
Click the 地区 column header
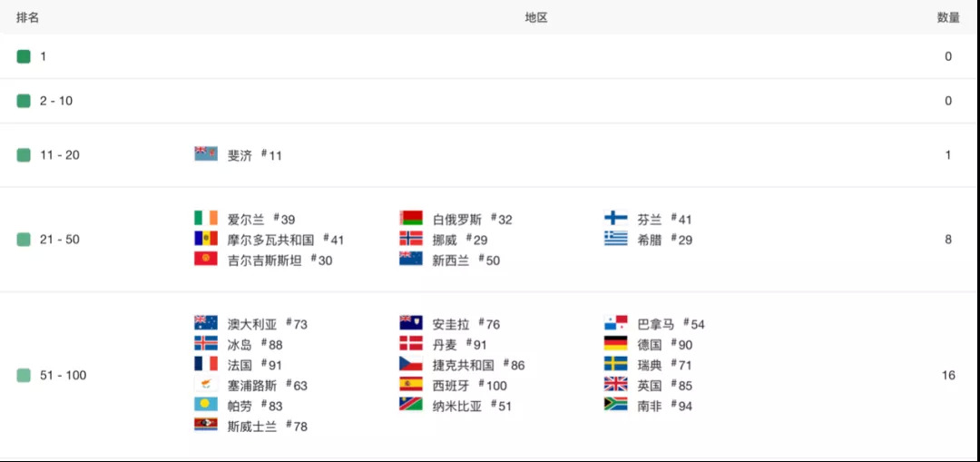[536, 17]
